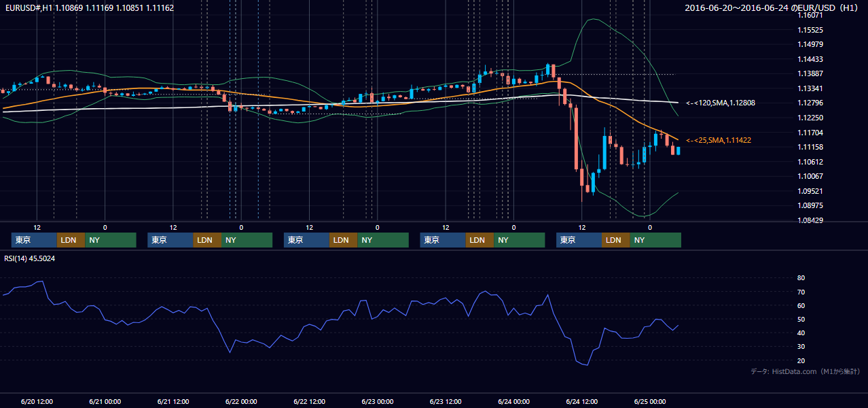Select the 6/21 12:00 date label
Image resolution: width=868 pixels, height=408 pixels.
pyautogui.click(x=173, y=401)
